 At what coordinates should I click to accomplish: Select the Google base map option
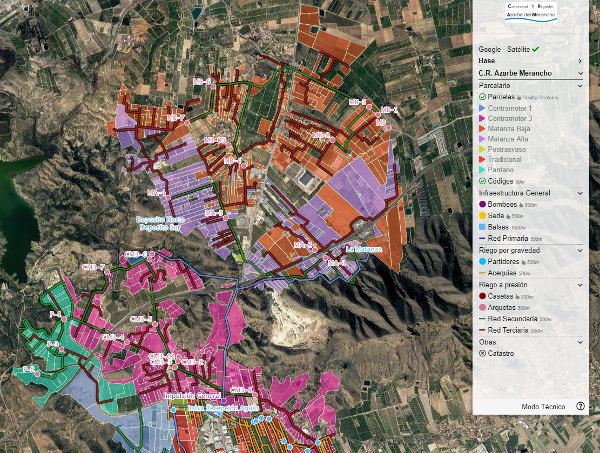(489, 49)
